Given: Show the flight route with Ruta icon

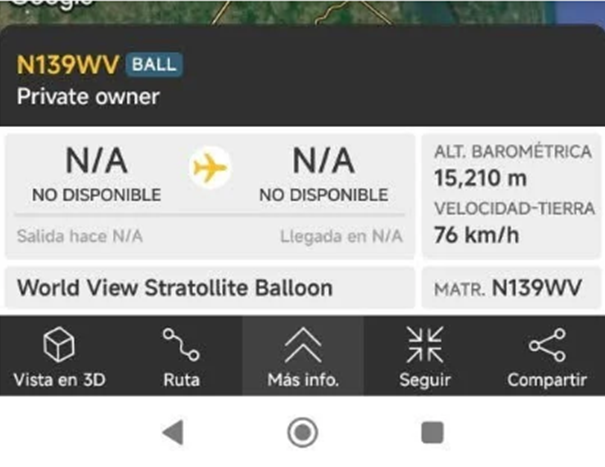Looking at the screenshot, I should click(x=181, y=346).
